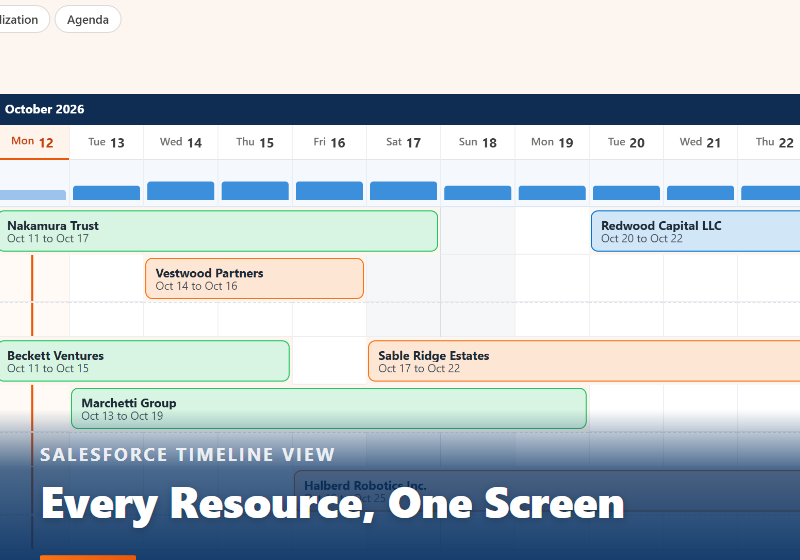Click the utilization bar under Sat 17
Screen dimensions: 800x560
pyautogui.click(x=404, y=191)
